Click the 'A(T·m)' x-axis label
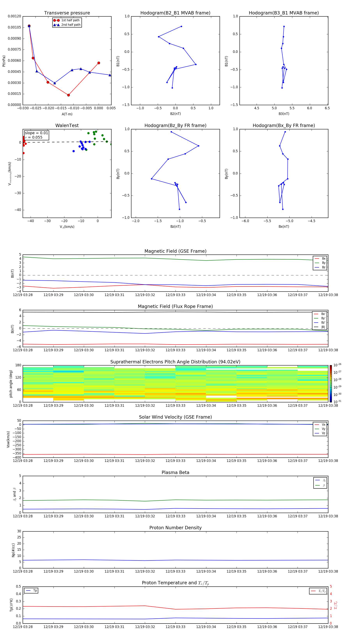Screen dimensions: 351x644 tap(67, 114)
